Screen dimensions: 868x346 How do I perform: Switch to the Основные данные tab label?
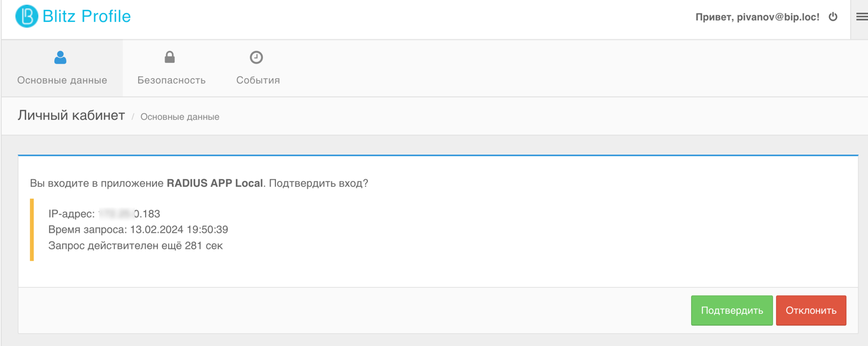coord(62,80)
